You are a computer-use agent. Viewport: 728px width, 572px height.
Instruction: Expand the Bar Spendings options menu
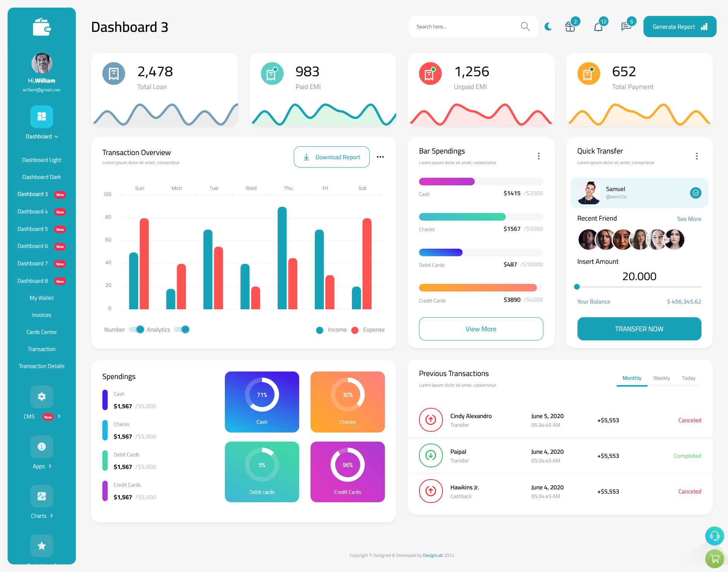click(538, 155)
